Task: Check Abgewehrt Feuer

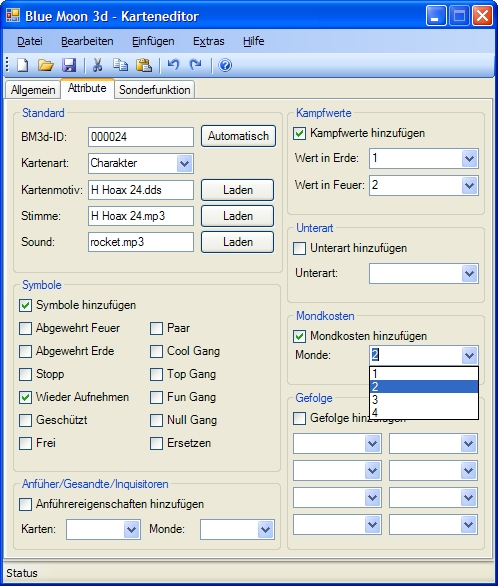Action: coord(25,329)
